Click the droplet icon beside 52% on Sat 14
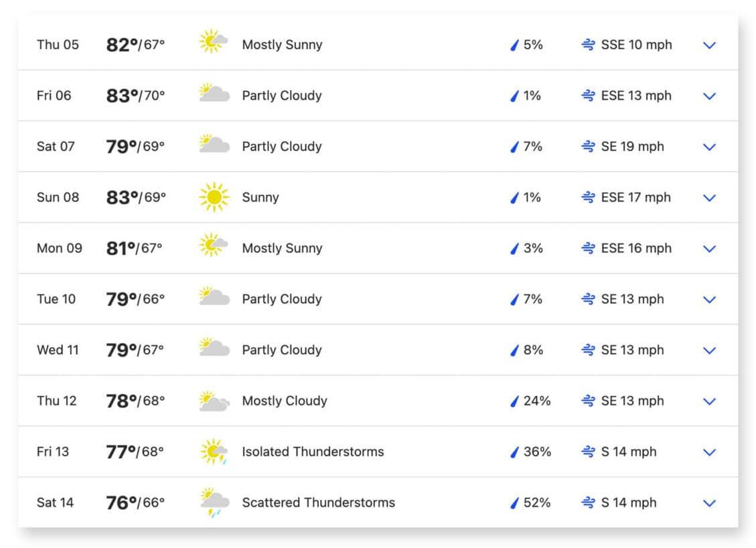This screenshot has width=756, height=548. (513, 502)
